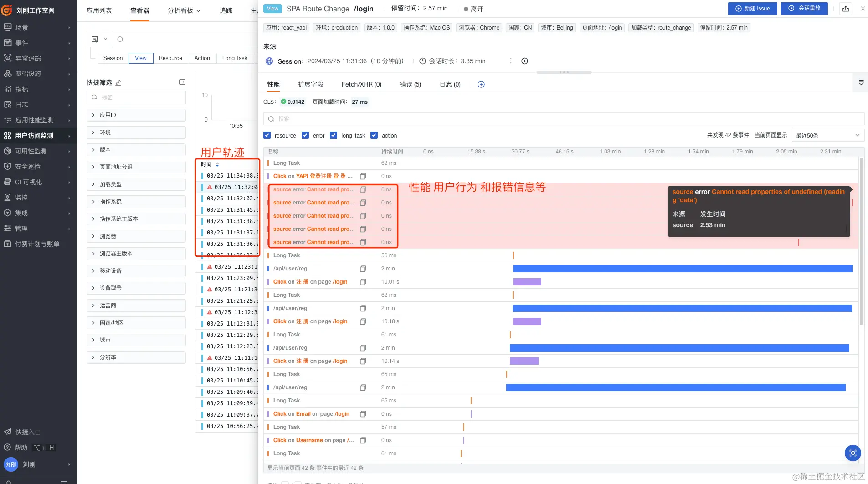
Task: Click the share/export icon in detail header
Action: pyautogui.click(x=846, y=9)
